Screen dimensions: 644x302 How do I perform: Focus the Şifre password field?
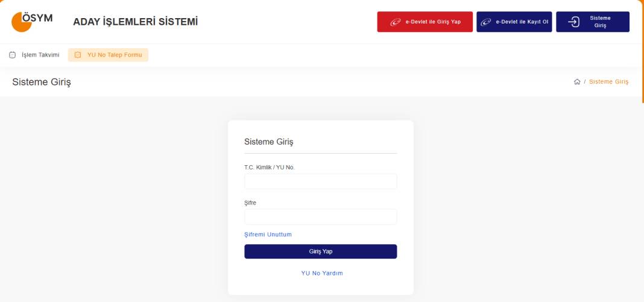(x=320, y=217)
